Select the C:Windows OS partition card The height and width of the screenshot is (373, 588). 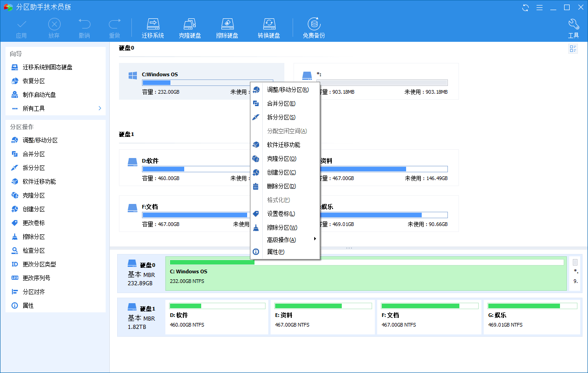tap(202, 81)
